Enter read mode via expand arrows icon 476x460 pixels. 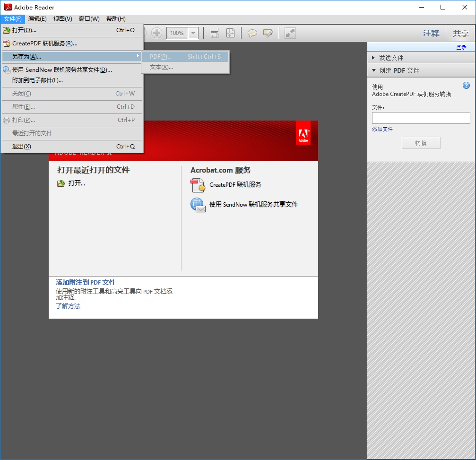(290, 33)
